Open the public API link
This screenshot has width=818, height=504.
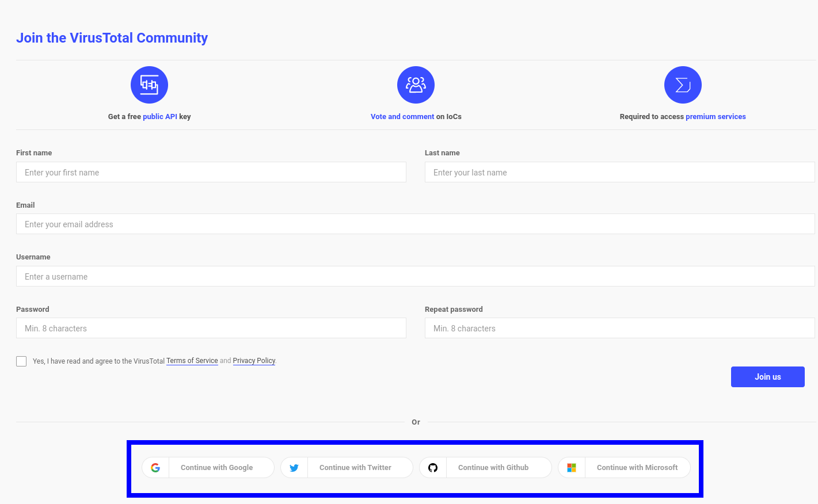pyautogui.click(x=160, y=116)
